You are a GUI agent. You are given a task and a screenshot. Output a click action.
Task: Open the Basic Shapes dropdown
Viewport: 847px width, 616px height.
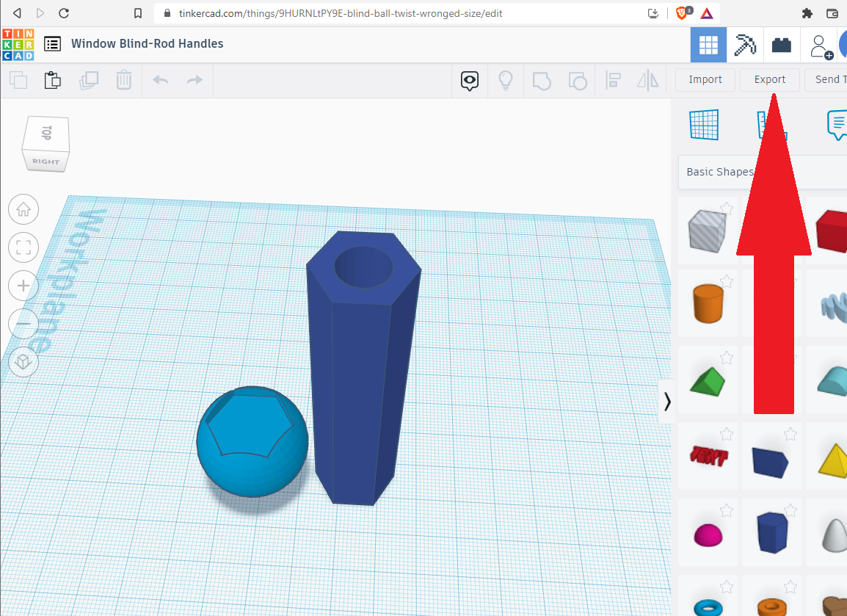[762, 172]
